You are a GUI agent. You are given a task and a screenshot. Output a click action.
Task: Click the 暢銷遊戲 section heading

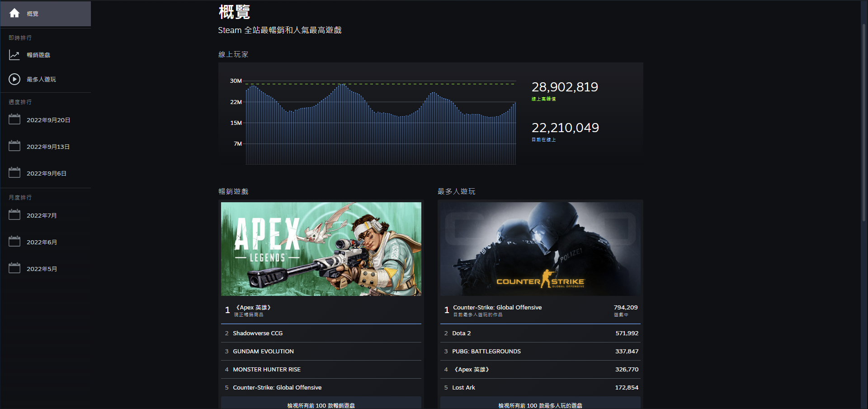point(233,191)
